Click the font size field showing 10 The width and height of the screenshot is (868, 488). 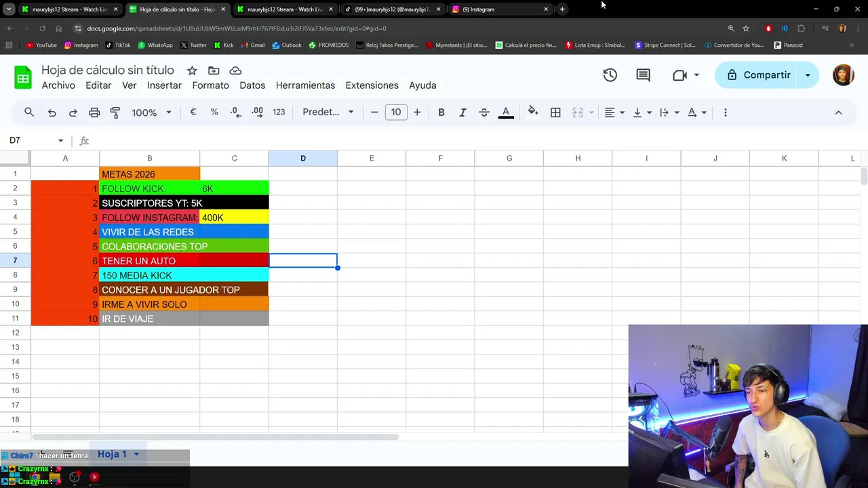396,113
